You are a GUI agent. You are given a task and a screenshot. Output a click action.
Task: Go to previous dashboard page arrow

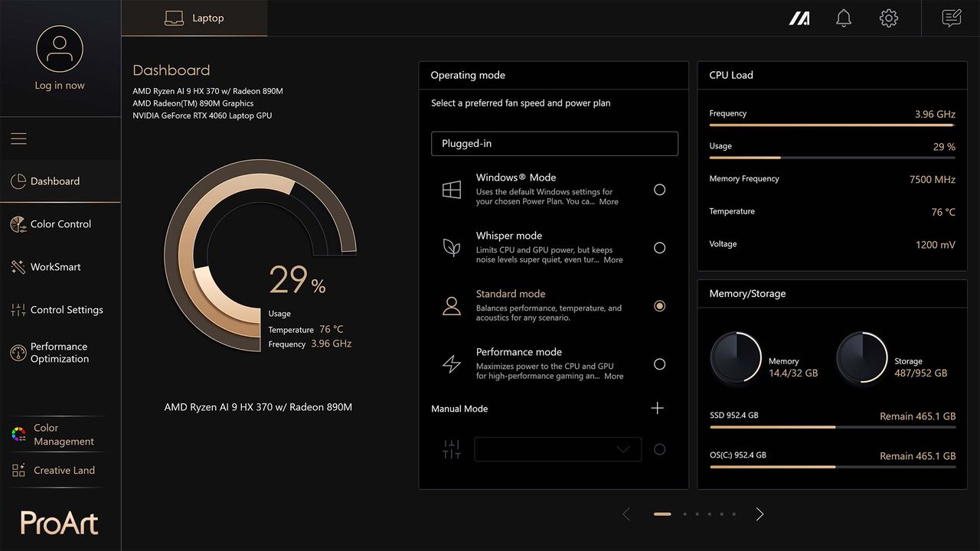(x=626, y=514)
